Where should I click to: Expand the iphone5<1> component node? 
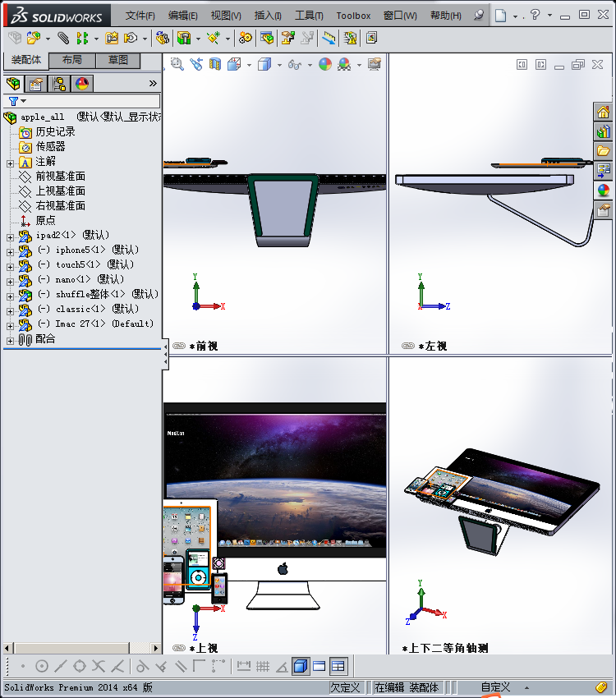coord(10,252)
